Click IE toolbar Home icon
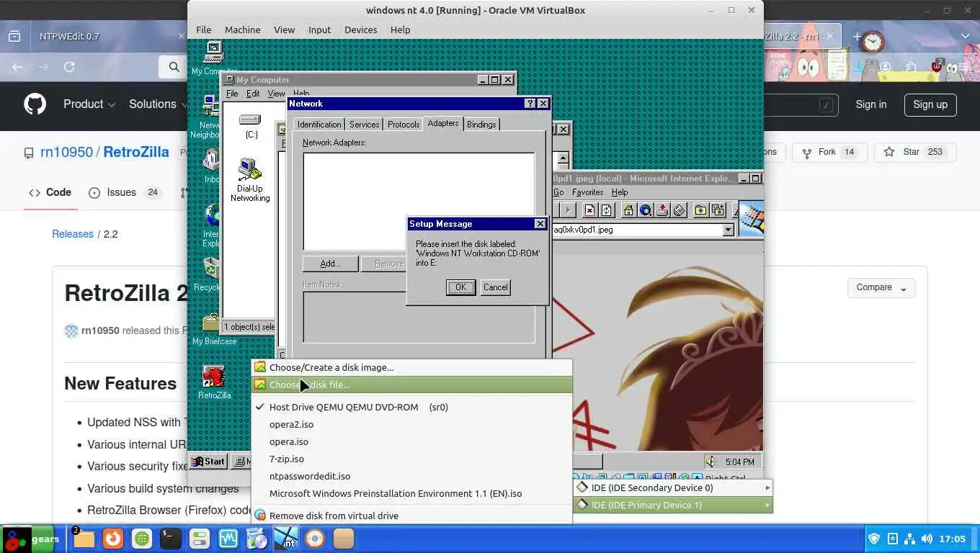Viewport: 980px width, 553px height. 628,210
